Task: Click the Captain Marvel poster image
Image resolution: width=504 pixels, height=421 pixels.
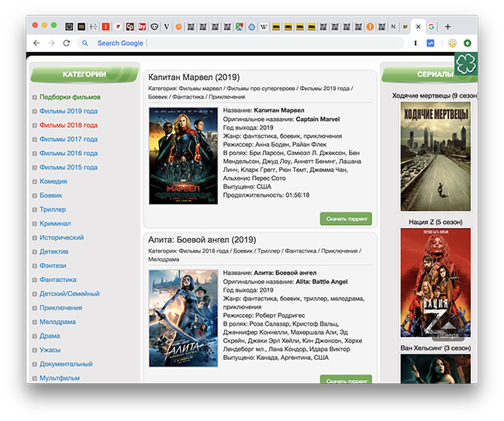Action: (183, 156)
